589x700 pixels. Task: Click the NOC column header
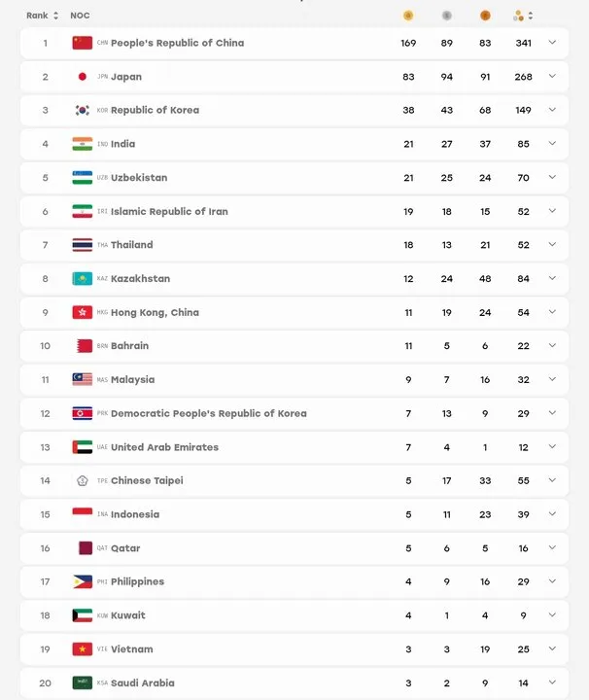point(80,16)
